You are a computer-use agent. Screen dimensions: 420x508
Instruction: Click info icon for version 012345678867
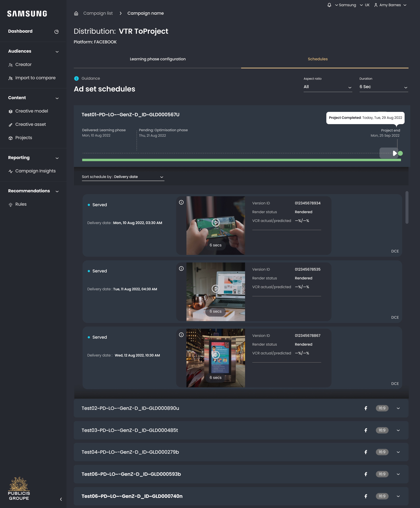[x=181, y=335]
